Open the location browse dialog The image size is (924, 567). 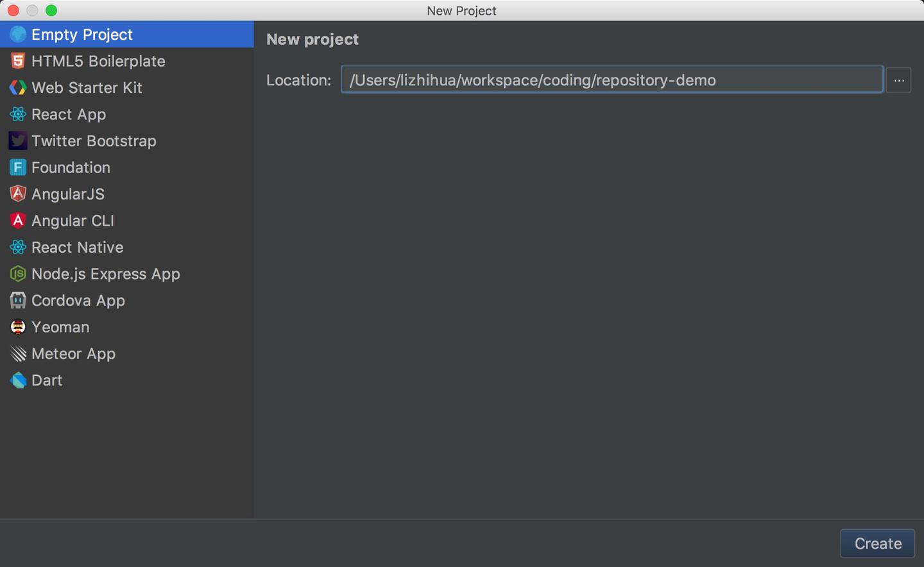[898, 80]
